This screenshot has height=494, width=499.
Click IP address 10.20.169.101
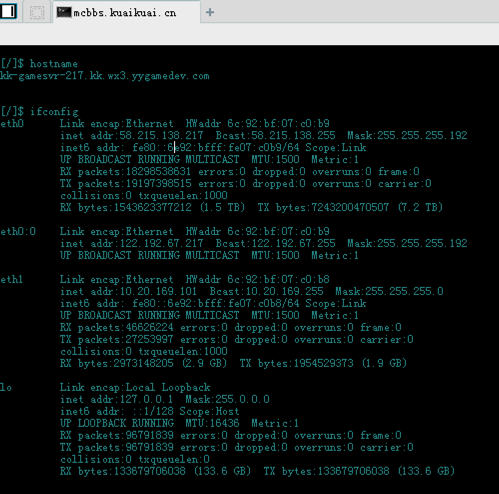point(158,291)
